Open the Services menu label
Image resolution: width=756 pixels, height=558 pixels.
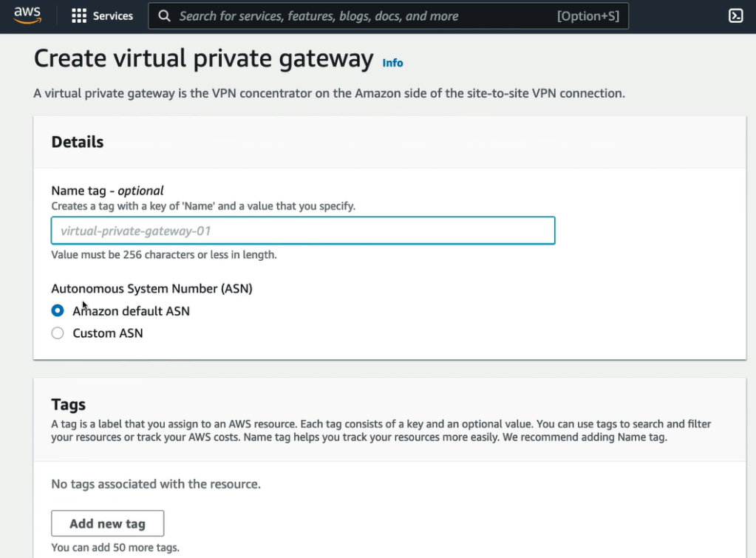tap(113, 16)
